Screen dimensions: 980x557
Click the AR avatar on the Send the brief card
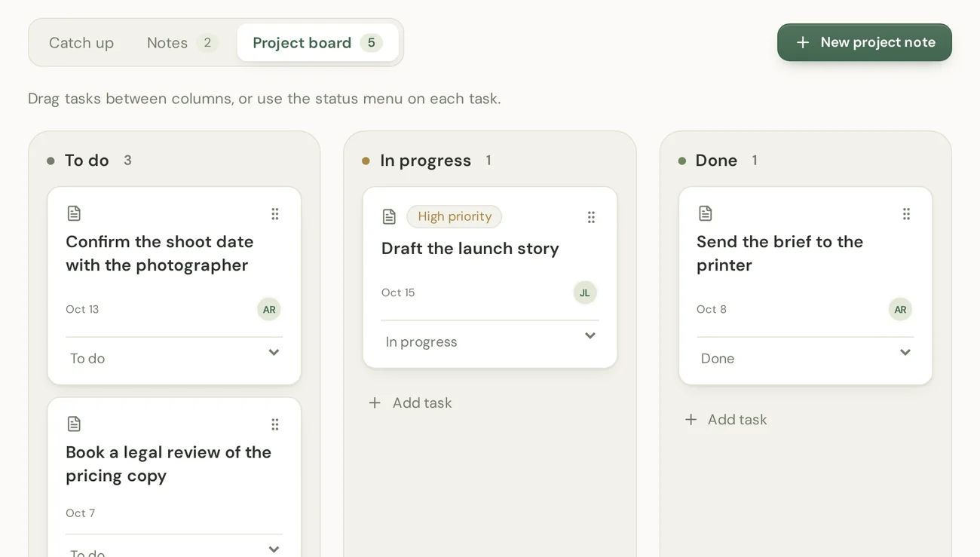[x=900, y=309]
